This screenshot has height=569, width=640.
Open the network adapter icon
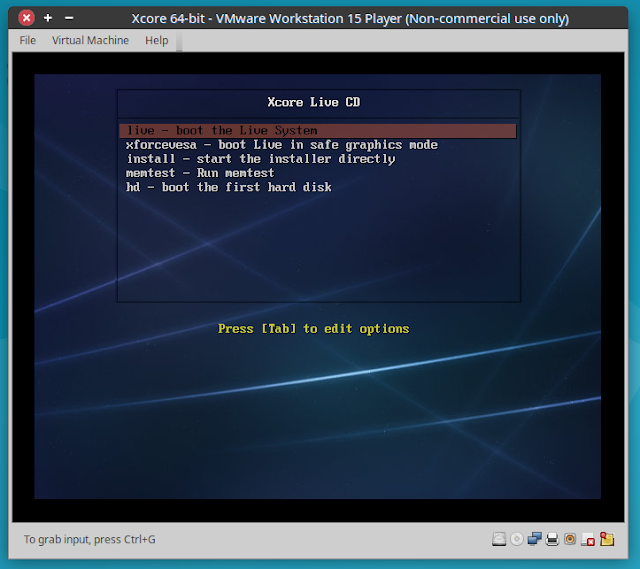click(x=534, y=539)
